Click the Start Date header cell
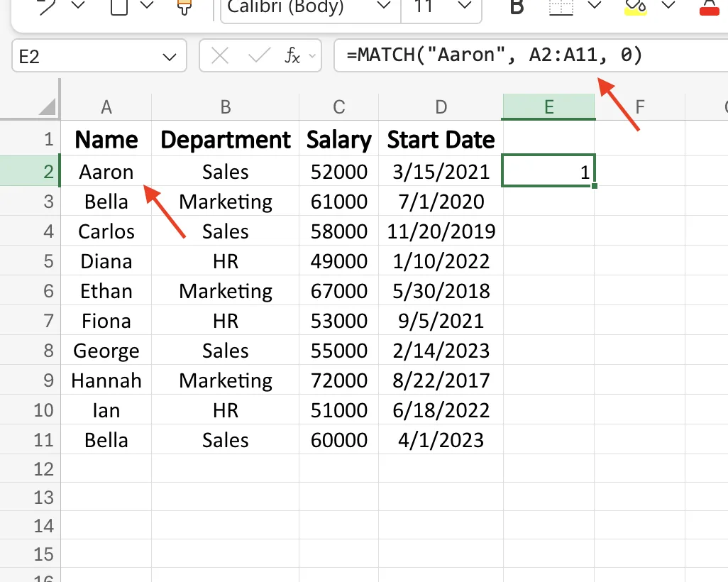Viewport: 728px width, 582px height. click(441, 139)
